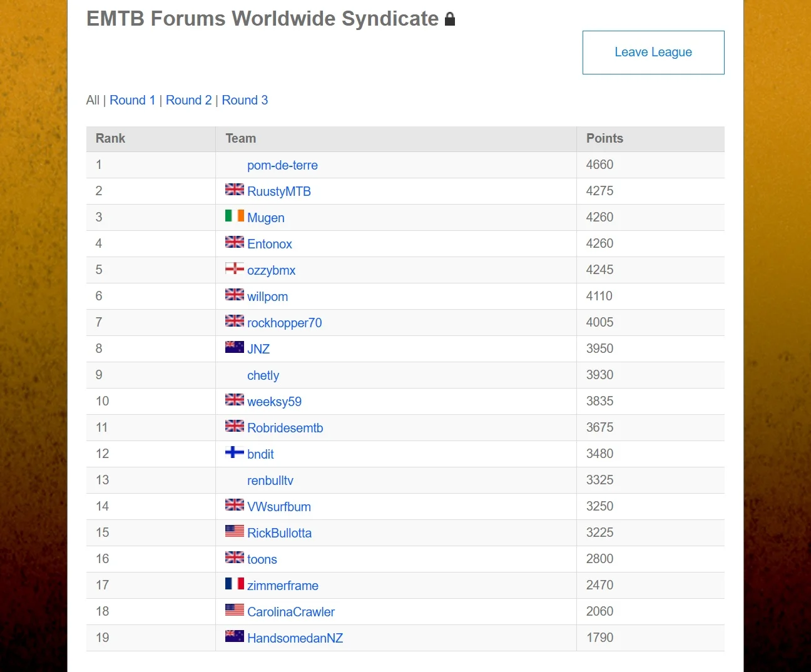Click the US flag beside RickBullotta

click(x=235, y=531)
